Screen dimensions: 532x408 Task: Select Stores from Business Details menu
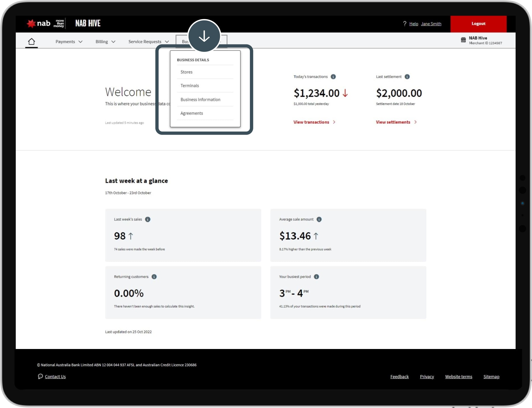[186, 72]
